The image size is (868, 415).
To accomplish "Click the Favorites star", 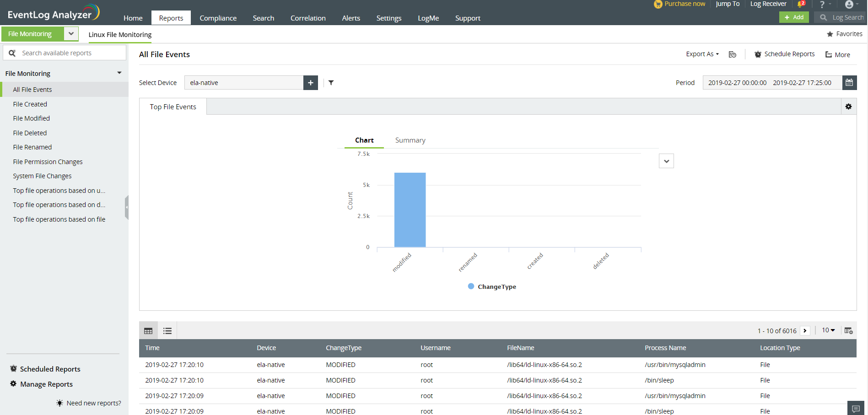I will (830, 34).
